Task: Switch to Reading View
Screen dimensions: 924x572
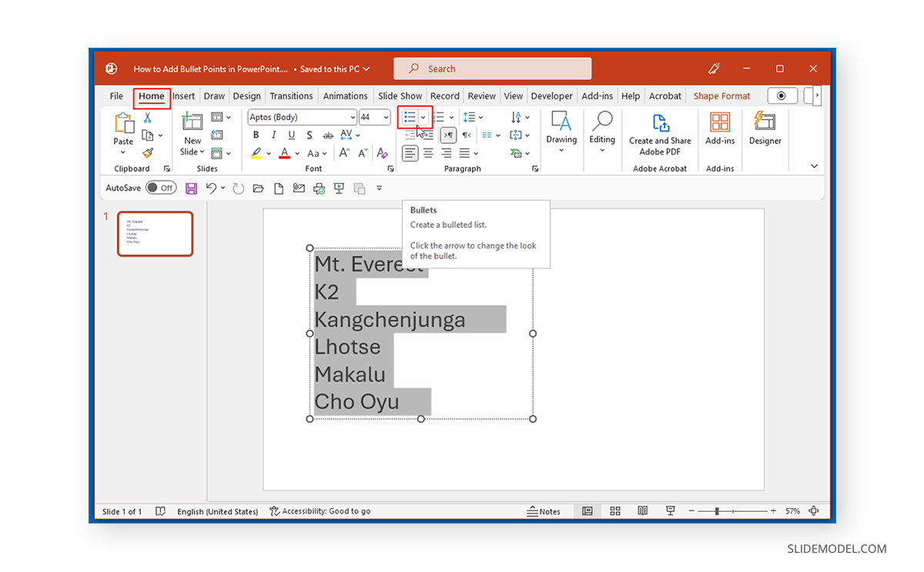Action: tap(642, 511)
